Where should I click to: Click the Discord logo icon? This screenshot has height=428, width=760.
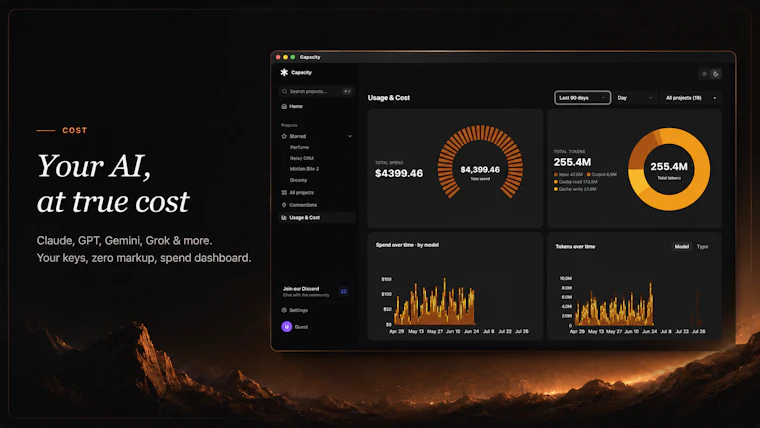pyautogui.click(x=344, y=291)
